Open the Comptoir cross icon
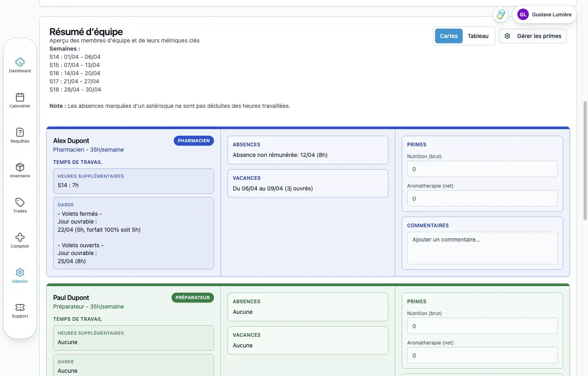The width and height of the screenshot is (588, 376). click(20, 237)
